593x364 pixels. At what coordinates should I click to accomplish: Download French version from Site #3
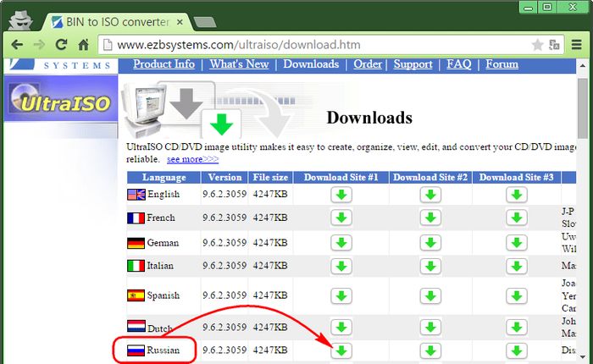click(517, 218)
